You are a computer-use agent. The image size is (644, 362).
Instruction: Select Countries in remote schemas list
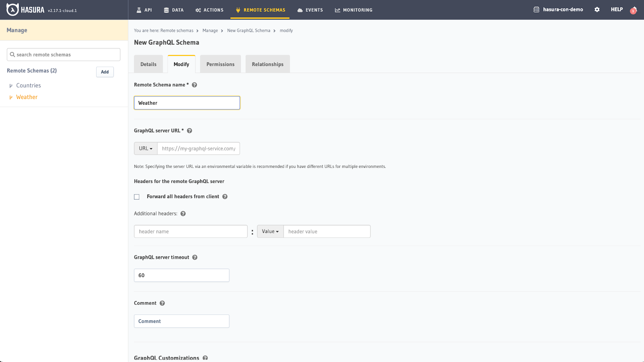(28, 85)
